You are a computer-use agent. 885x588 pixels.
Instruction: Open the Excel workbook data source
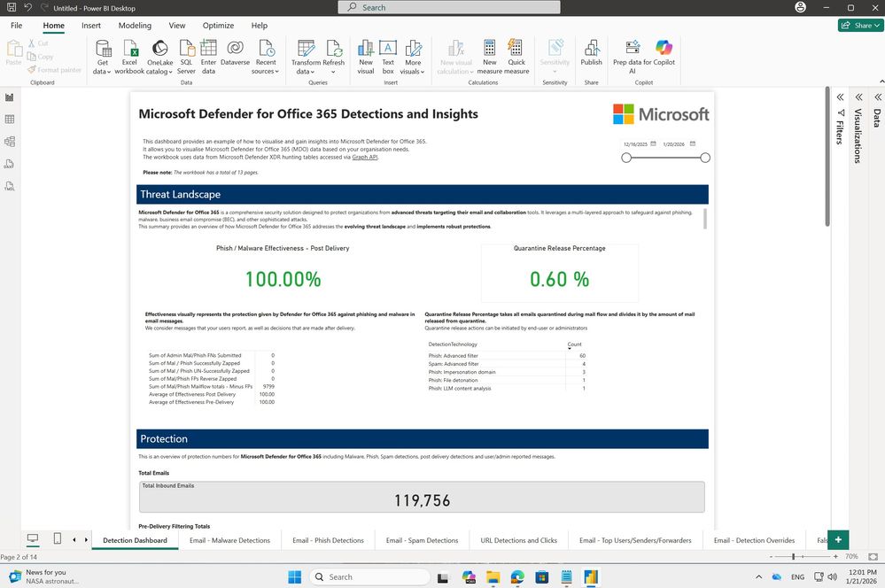tap(129, 55)
